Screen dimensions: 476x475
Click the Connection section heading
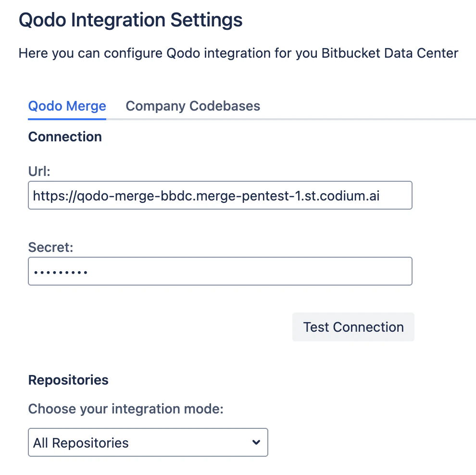(65, 137)
